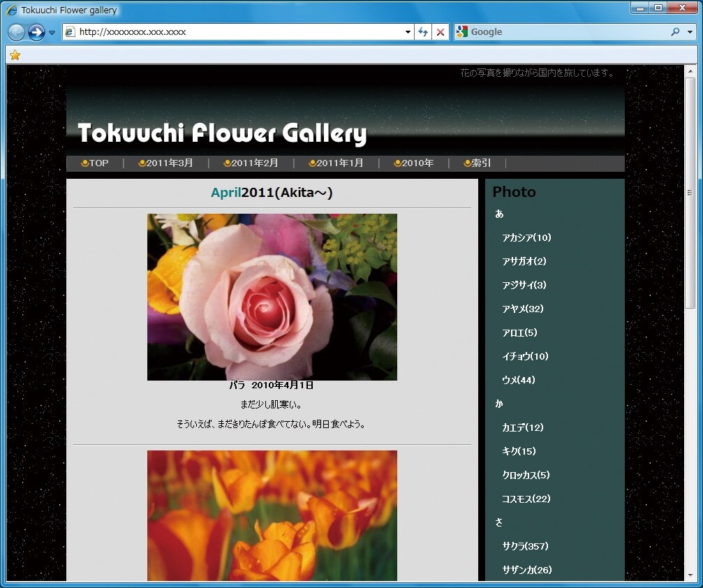The width and height of the screenshot is (703, 588).
Task: Open the 索引 navigation link
Action: coord(477,163)
